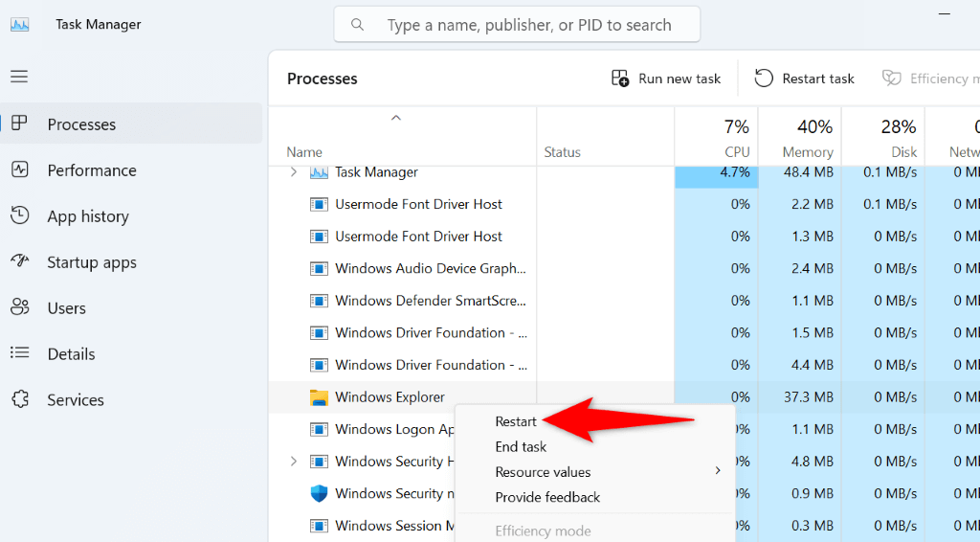Screen dimensions: 980x542
Task: Expand the Task Manager process row
Action: click(294, 172)
